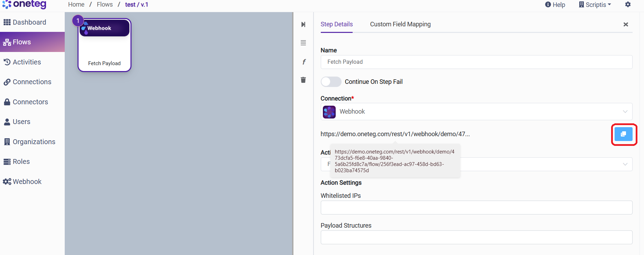Click the oneteg logo
644x255 pixels.
coord(24,5)
